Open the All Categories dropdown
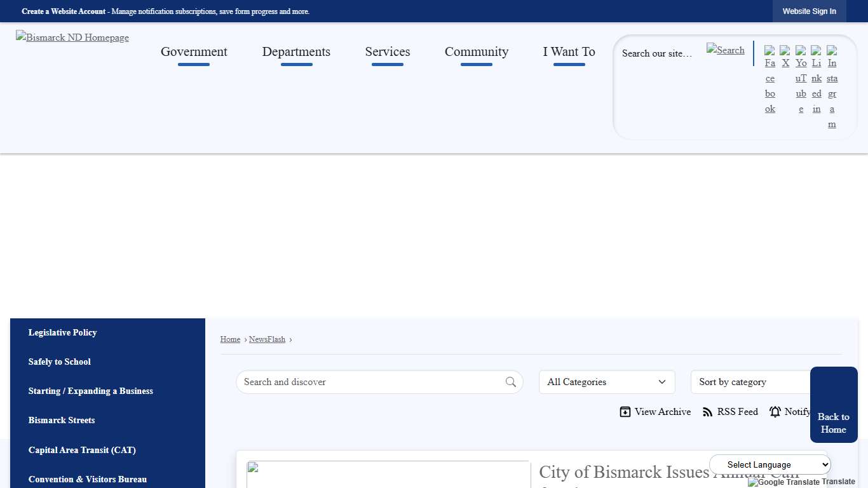The width and height of the screenshot is (868, 488). point(606,382)
